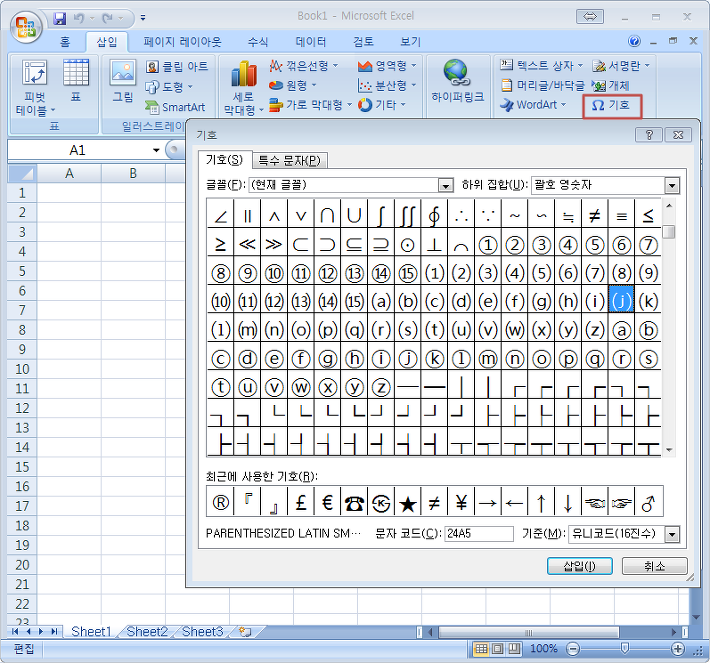Insert an object (개체)
The width and height of the screenshot is (710, 663).
611,86
